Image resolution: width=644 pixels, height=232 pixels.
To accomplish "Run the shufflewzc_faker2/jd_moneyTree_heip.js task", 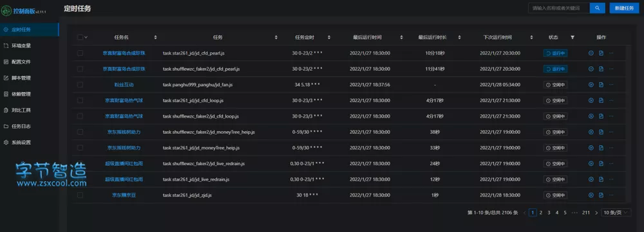I will (x=591, y=132).
